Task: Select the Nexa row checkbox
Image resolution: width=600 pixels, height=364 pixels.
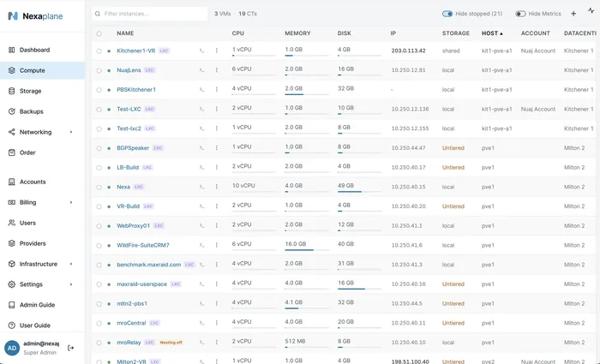Action: pos(99,187)
